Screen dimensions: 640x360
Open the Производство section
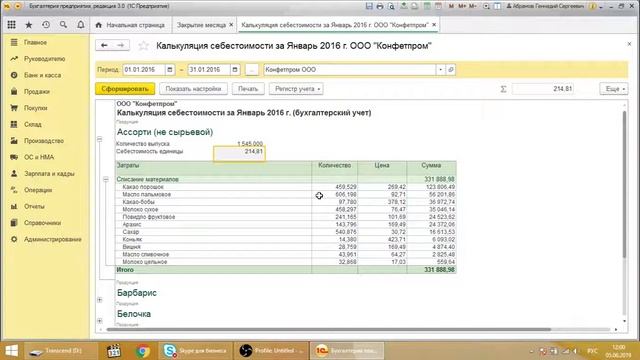click(44, 141)
